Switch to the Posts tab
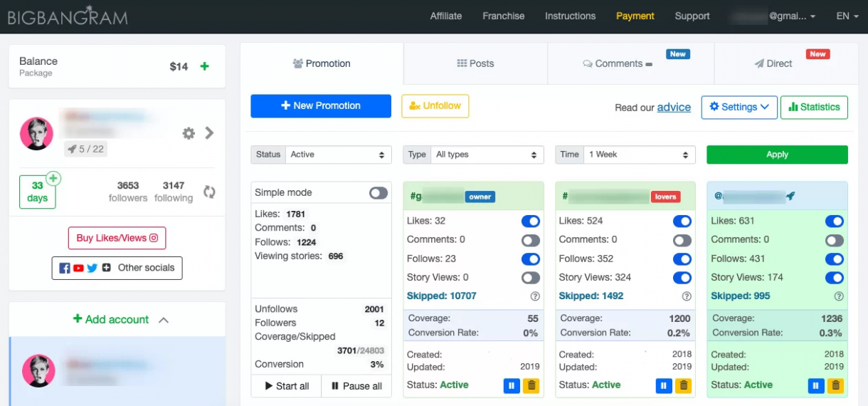 [x=475, y=63]
